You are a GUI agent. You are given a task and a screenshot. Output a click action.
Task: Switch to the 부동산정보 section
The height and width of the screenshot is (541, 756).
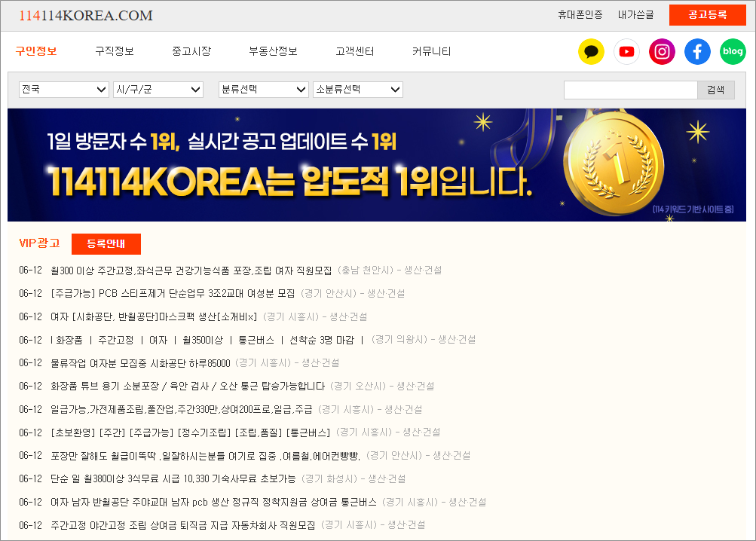(x=273, y=51)
